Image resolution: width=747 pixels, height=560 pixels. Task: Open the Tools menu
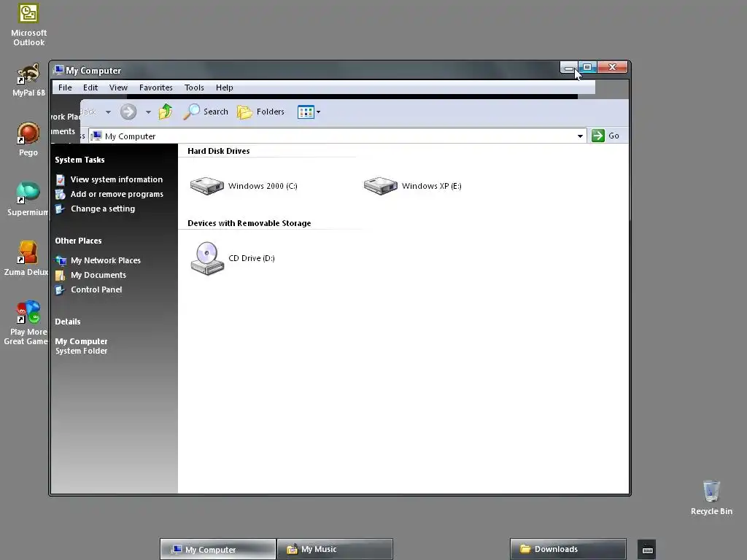pyautogui.click(x=194, y=87)
